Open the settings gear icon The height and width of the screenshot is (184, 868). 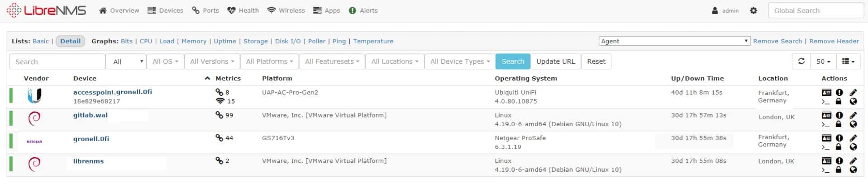click(754, 10)
